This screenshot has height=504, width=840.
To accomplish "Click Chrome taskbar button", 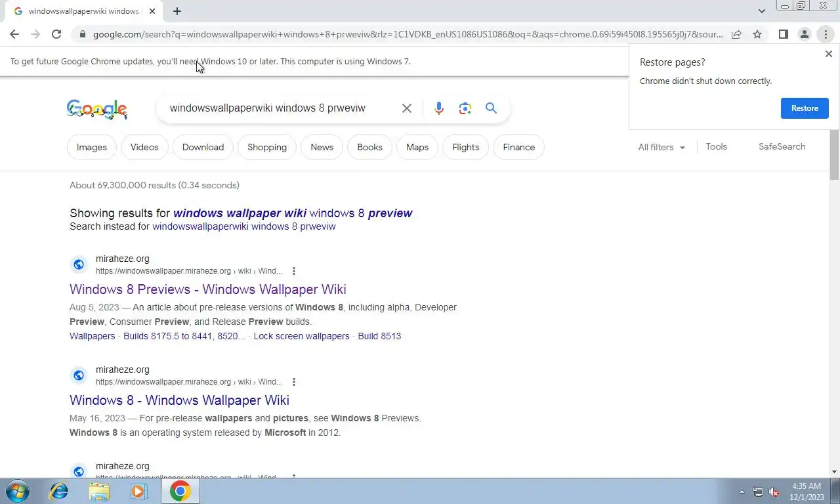I will click(x=180, y=491).
